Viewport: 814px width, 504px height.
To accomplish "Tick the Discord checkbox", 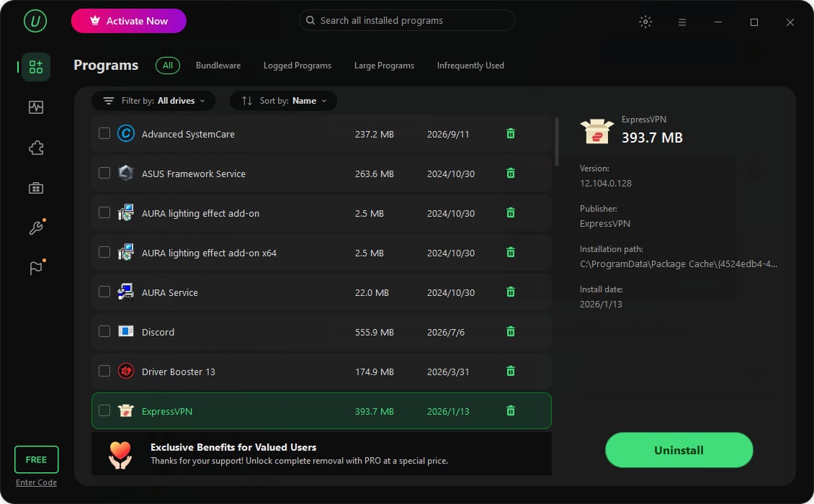I will click(104, 331).
